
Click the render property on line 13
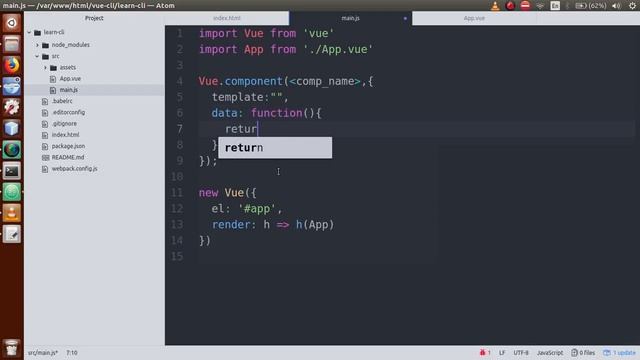click(x=231, y=225)
